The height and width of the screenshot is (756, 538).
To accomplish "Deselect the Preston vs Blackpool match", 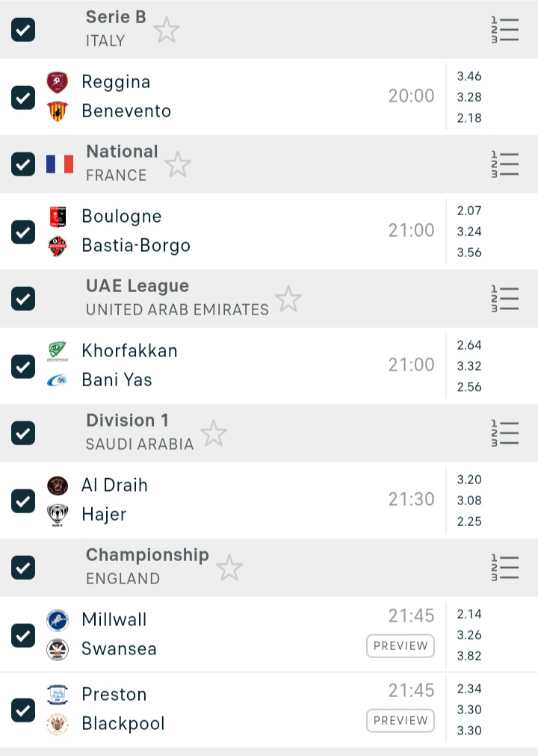I will (23, 710).
